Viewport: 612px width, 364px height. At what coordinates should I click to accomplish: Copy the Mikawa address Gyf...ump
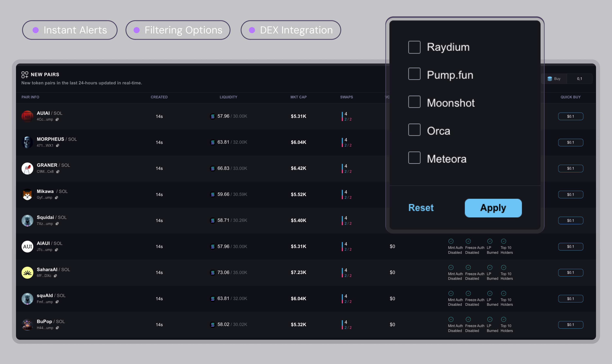point(56,198)
